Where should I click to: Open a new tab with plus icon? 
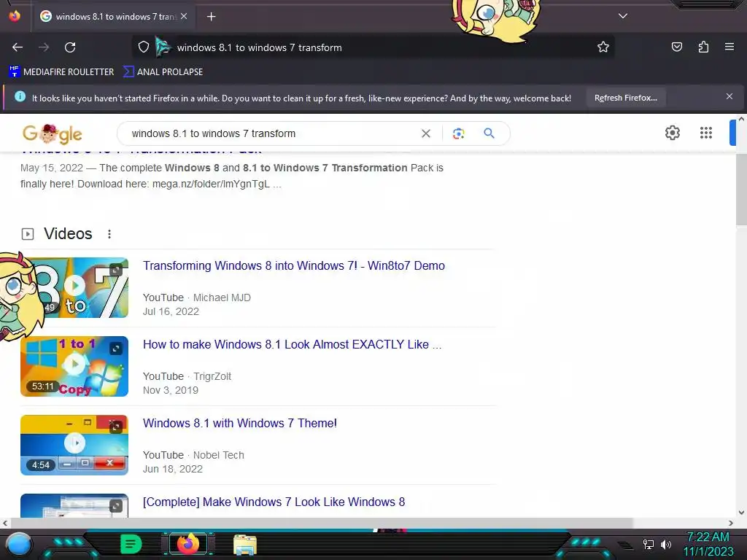point(211,17)
